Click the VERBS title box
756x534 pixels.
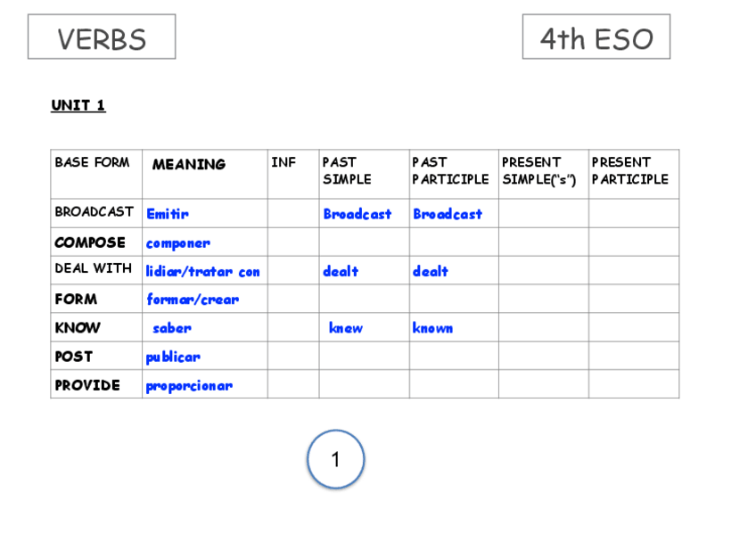pyautogui.click(x=102, y=37)
